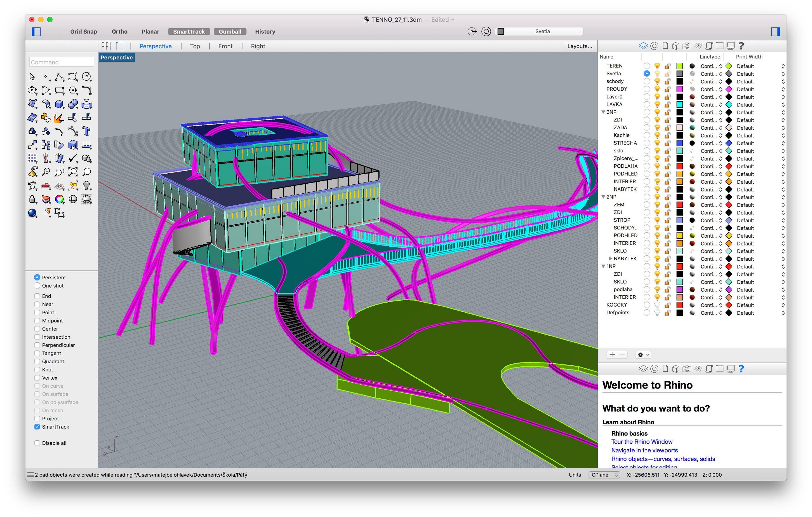This screenshot has height=517, width=812.
Task: Open Tour the Rhino Window link
Action: [x=642, y=442]
